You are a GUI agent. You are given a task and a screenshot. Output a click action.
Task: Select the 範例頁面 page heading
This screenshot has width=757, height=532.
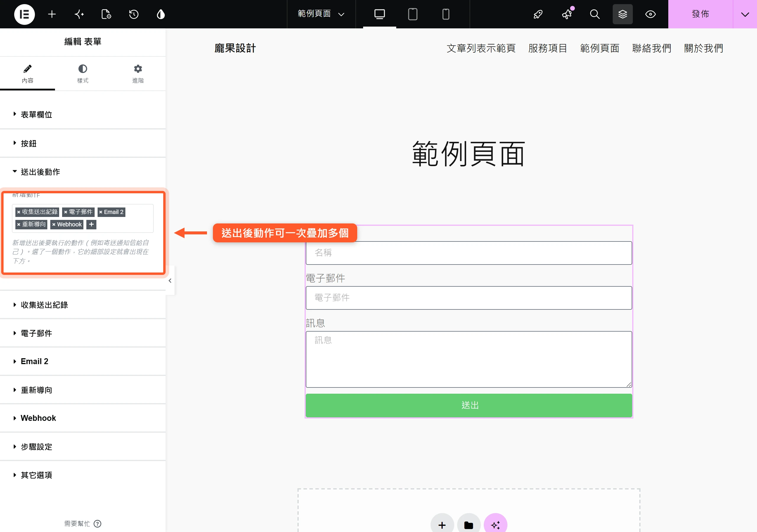(468, 154)
